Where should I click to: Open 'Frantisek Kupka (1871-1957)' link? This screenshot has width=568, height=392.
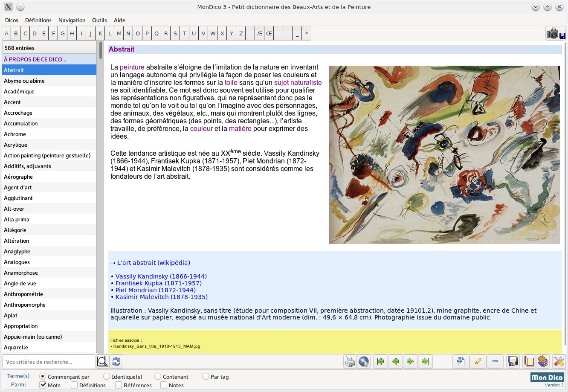159,283
